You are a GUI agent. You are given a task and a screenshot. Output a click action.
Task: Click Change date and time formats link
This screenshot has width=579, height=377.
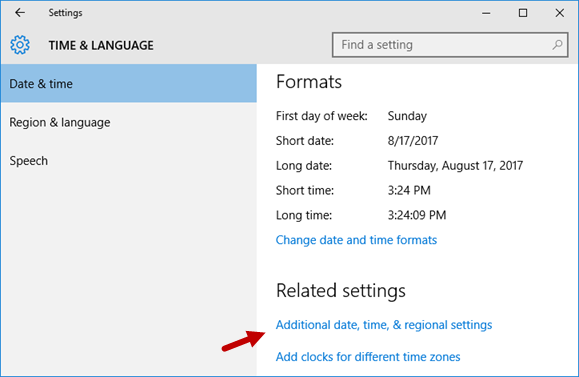pos(356,240)
